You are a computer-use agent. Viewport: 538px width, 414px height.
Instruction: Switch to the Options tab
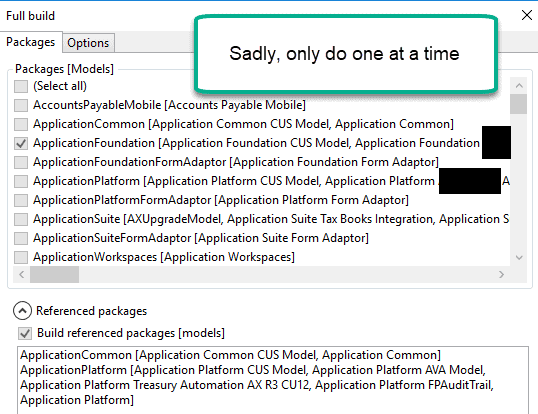(88, 43)
